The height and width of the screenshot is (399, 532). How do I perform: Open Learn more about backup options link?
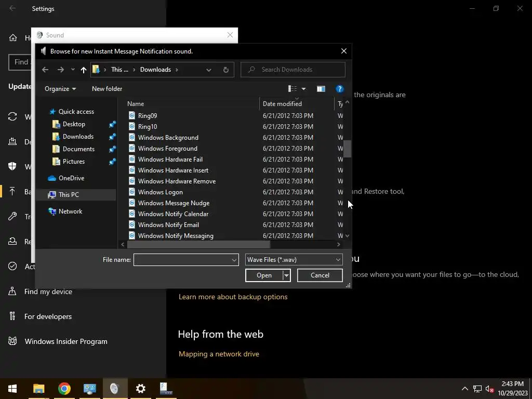[x=233, y=297]
